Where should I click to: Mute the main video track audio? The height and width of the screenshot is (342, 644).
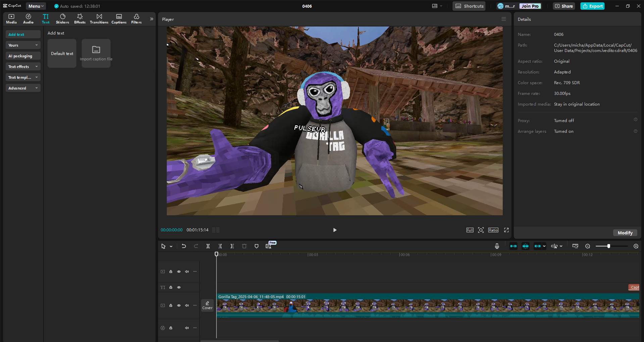click(187, 305)
